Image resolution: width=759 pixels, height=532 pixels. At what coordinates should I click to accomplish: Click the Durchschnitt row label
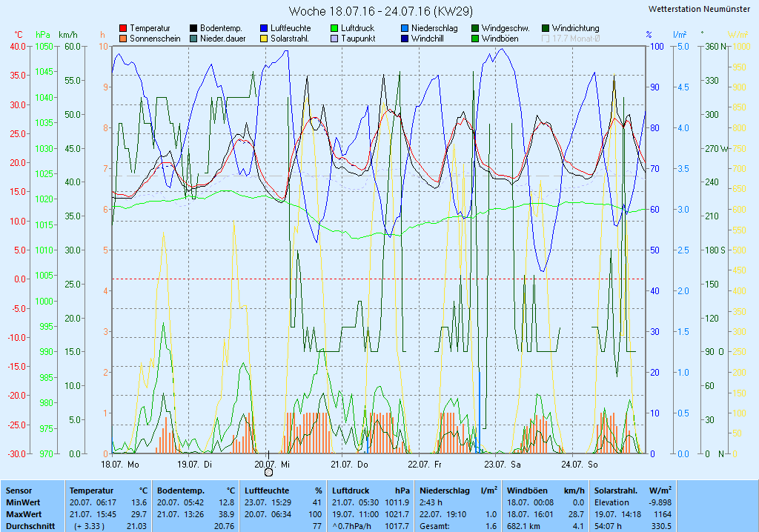(30, 526)
